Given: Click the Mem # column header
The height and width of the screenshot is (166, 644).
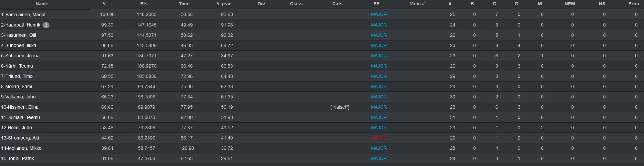Looking at the screenshot, I should (417, 4).
